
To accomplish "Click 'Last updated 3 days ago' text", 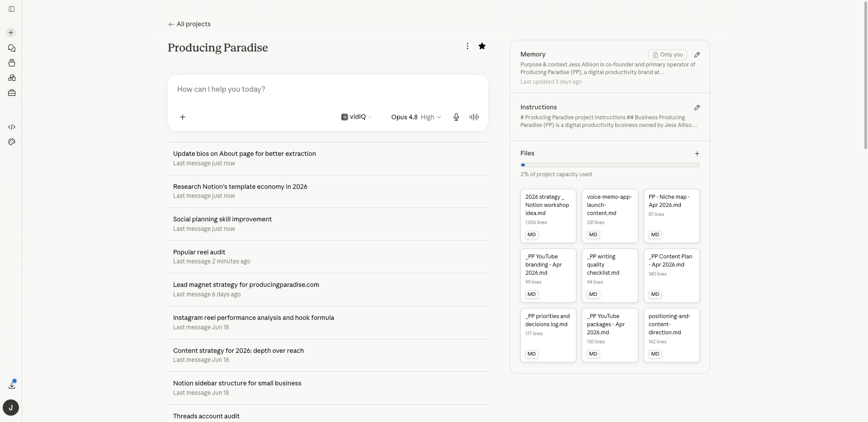I will point(551,82).
